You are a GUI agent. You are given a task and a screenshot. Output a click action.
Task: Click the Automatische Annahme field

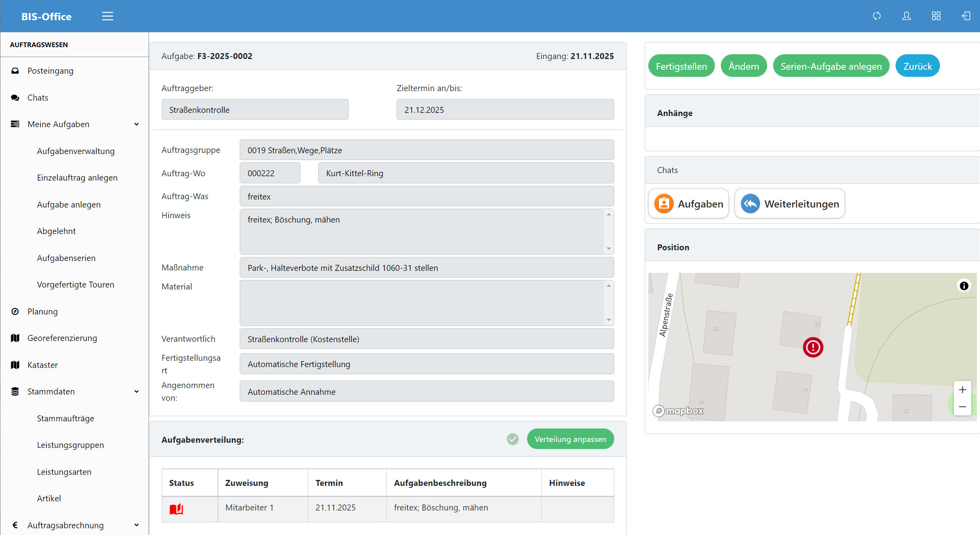coord(427,392)
